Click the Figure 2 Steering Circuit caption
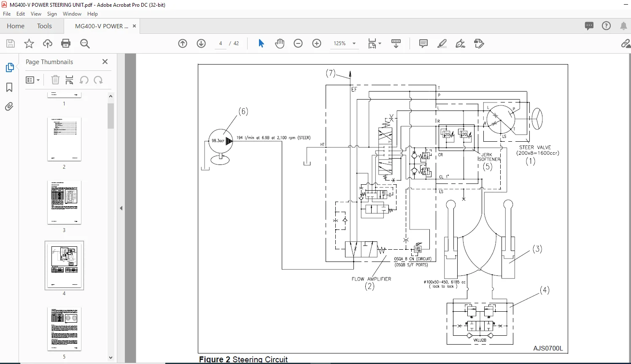 click(243, 359)
